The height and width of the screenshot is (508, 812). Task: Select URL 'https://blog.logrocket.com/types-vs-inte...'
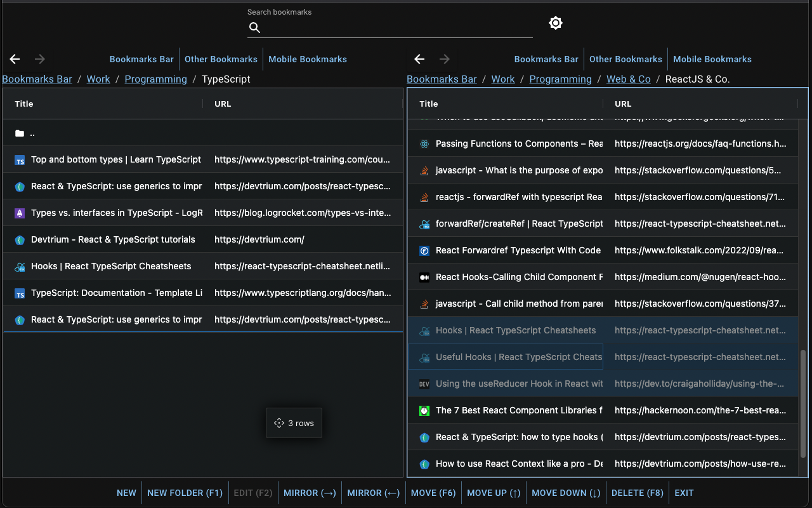tap(303, 213)
